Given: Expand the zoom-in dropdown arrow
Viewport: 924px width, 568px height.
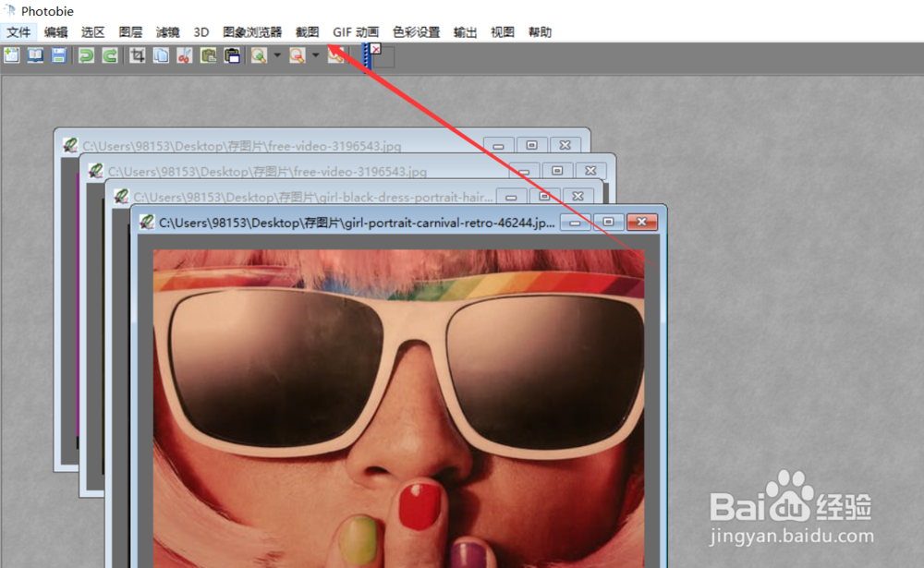Looking at the screenshot, I should pyautogui.click(x=277, y=55).
